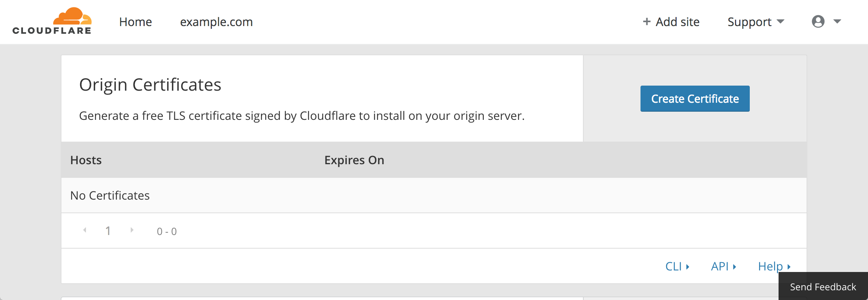Click the previous page arrow in pagination

point(84,230)
